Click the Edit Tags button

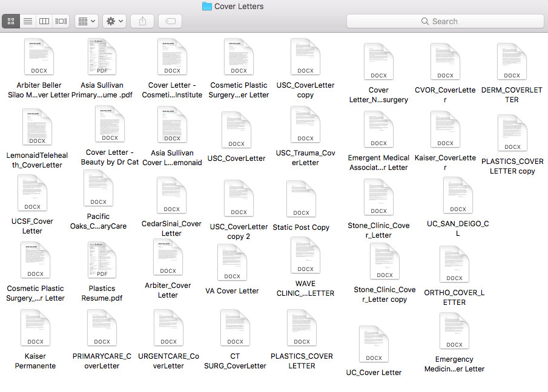coord(170,21)
